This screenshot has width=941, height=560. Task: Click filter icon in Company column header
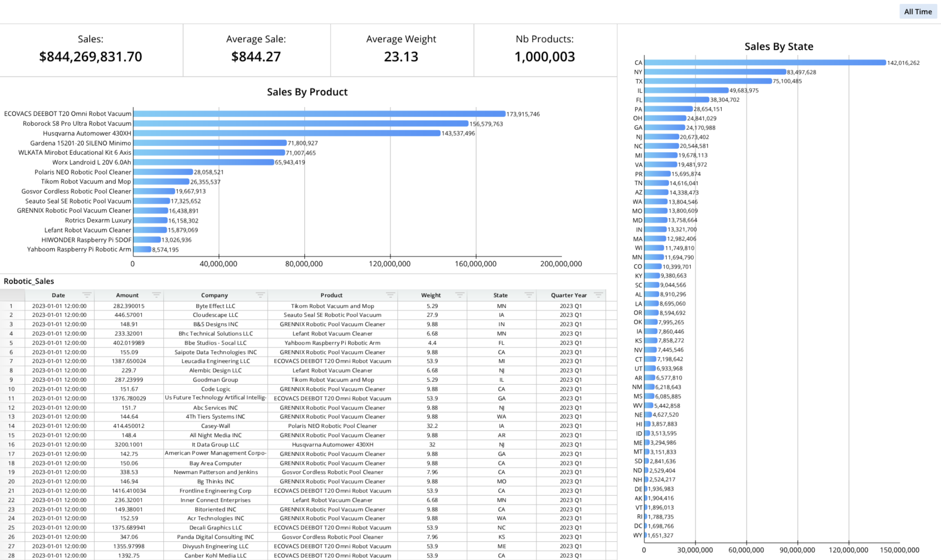point(260,295)
